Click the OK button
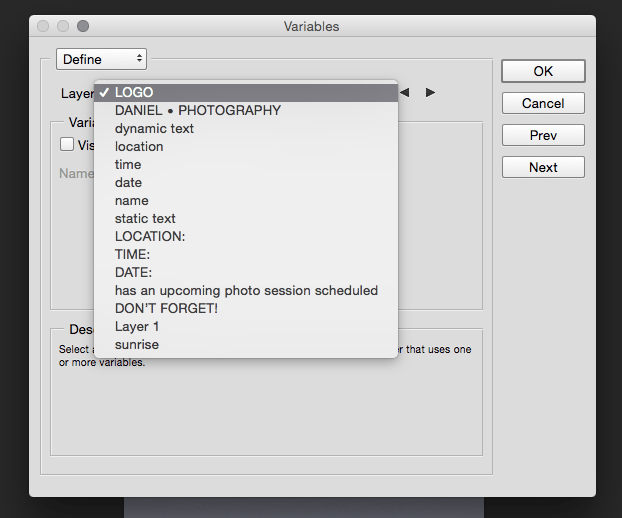This screenshot has width=622, height=518. [543, 72]
